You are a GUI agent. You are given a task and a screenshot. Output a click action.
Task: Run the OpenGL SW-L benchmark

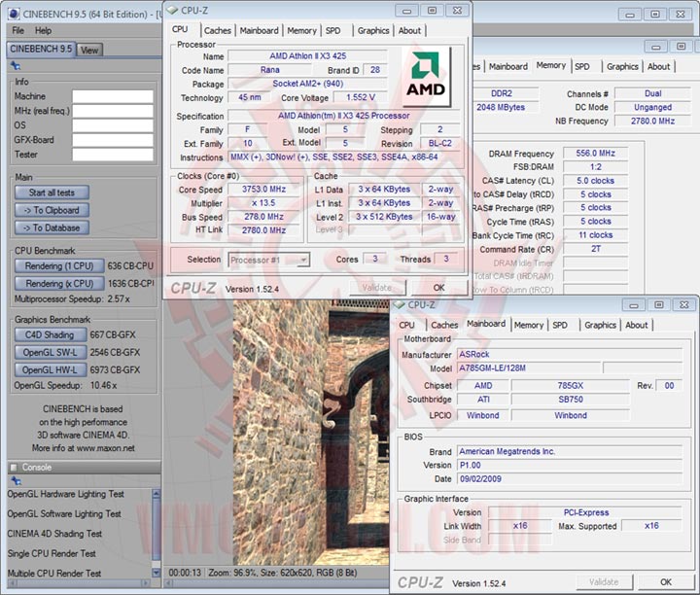[51, 352]
